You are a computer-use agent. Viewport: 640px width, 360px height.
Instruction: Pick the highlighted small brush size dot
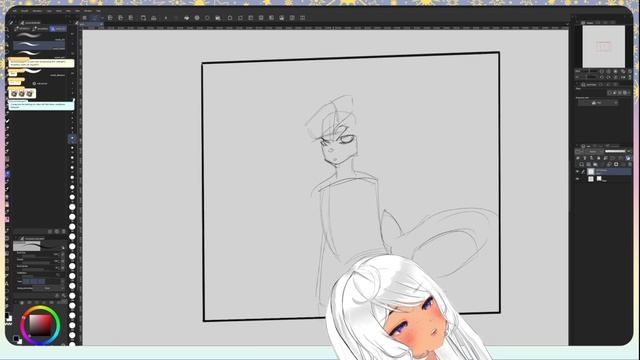coord(72,138)
